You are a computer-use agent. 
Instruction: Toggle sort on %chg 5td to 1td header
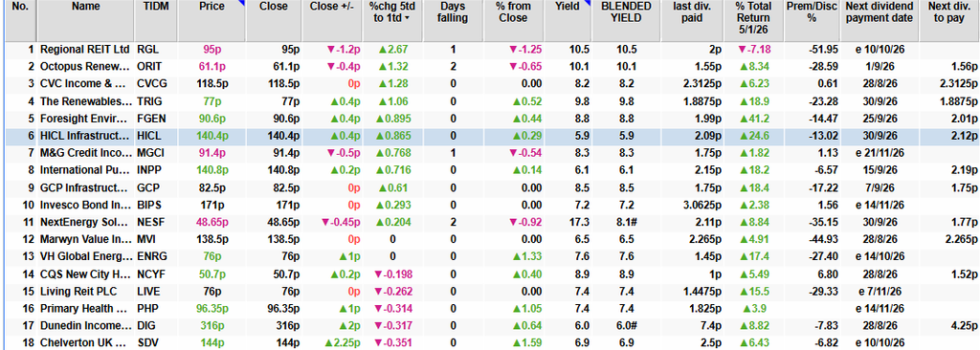tap(393, 21)
